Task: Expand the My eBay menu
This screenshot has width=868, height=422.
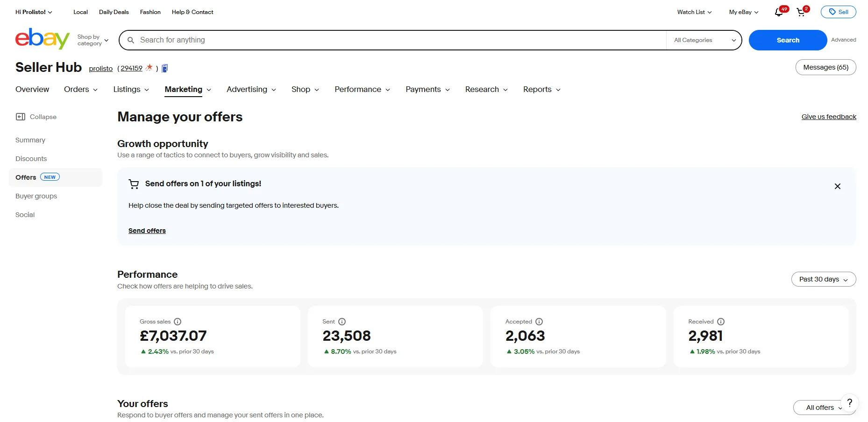Action: 744,12
